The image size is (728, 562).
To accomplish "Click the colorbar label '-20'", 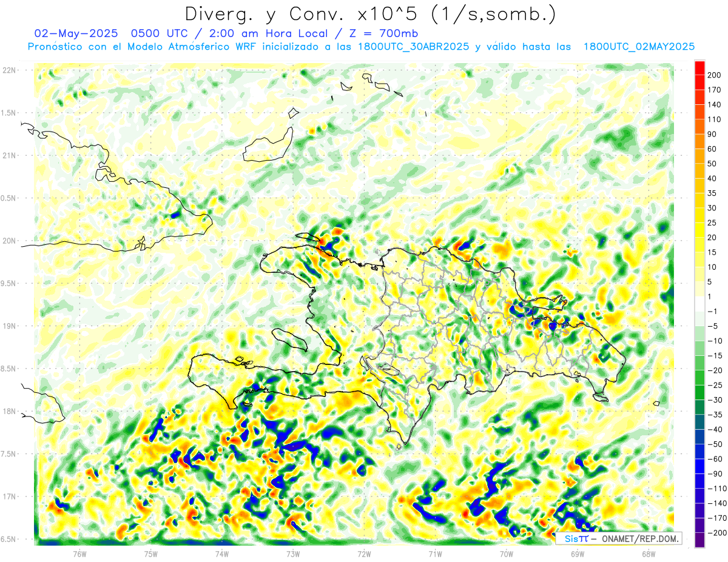I will (716, 370).
